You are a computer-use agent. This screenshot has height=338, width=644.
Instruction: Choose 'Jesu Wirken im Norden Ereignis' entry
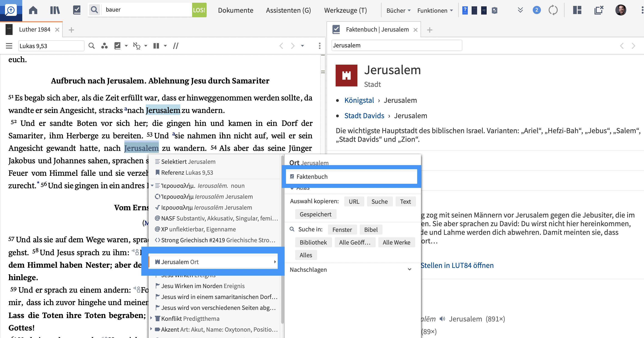pos(214,286)
